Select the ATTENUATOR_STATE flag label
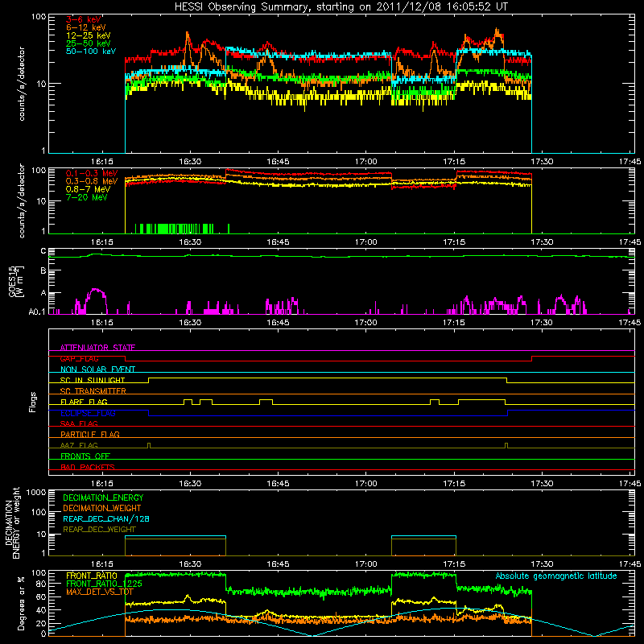Image resolution: width=644 pixels, height=644 pixels. point(97,348)
